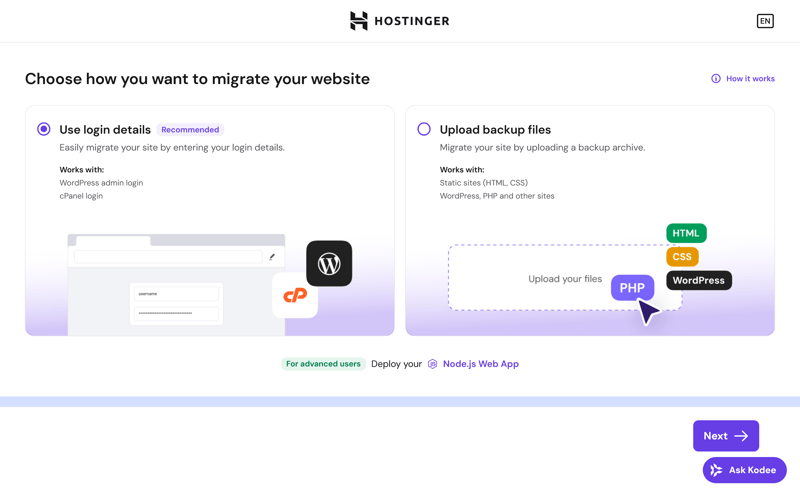Click the WordPress logo icon
The height and width of the screenshot is (491, 800).
point(329,263)
